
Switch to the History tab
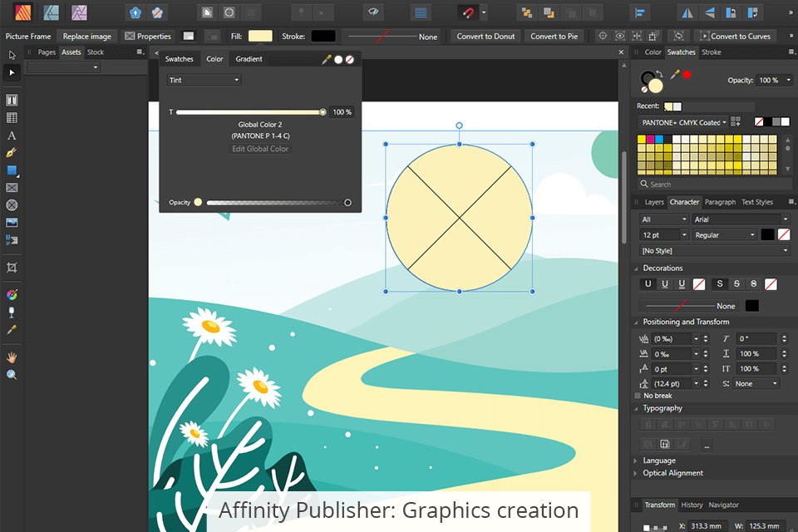pos(692,505)
